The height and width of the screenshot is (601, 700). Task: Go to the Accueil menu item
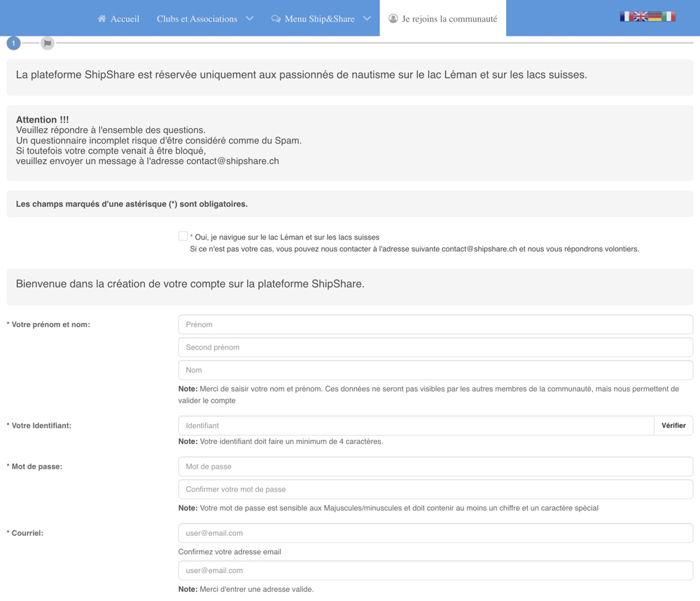click(125, 19)
